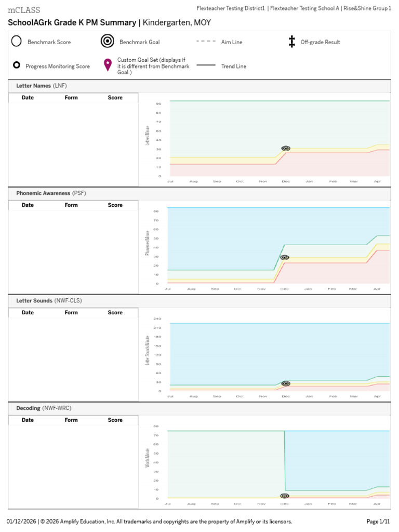
Task: Click the Form column header under Phonemic Awareness
Action: (71, 205)
